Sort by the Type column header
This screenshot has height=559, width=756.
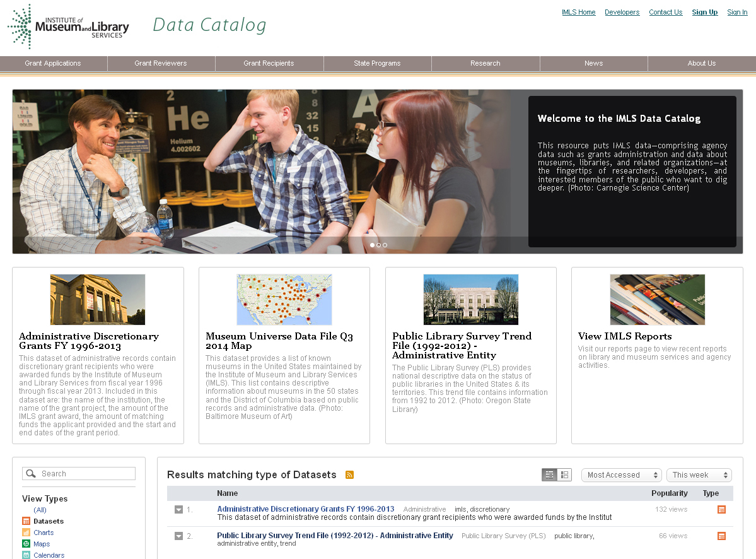tap(711, 493)
